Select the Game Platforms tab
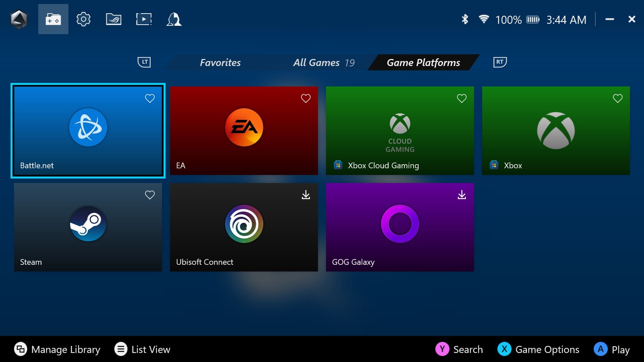Viewport: 644px width, 362px height. pos(424,63)
